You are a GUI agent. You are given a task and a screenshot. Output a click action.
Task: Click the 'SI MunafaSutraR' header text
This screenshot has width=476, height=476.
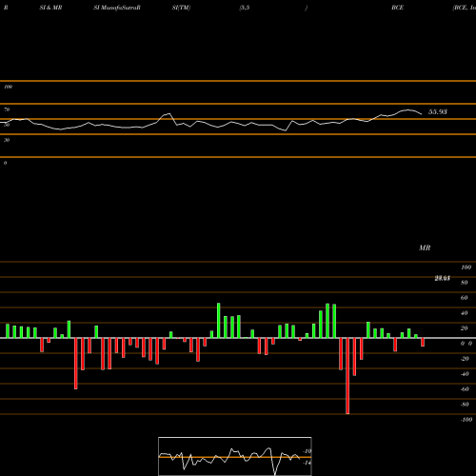(117, 8)
